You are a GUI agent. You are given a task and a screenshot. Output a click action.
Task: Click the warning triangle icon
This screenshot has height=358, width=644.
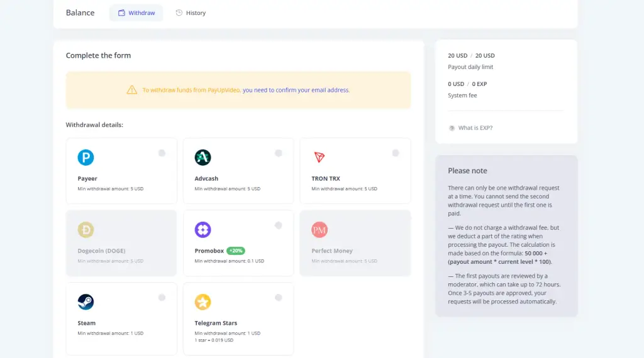tap(132, 90)
